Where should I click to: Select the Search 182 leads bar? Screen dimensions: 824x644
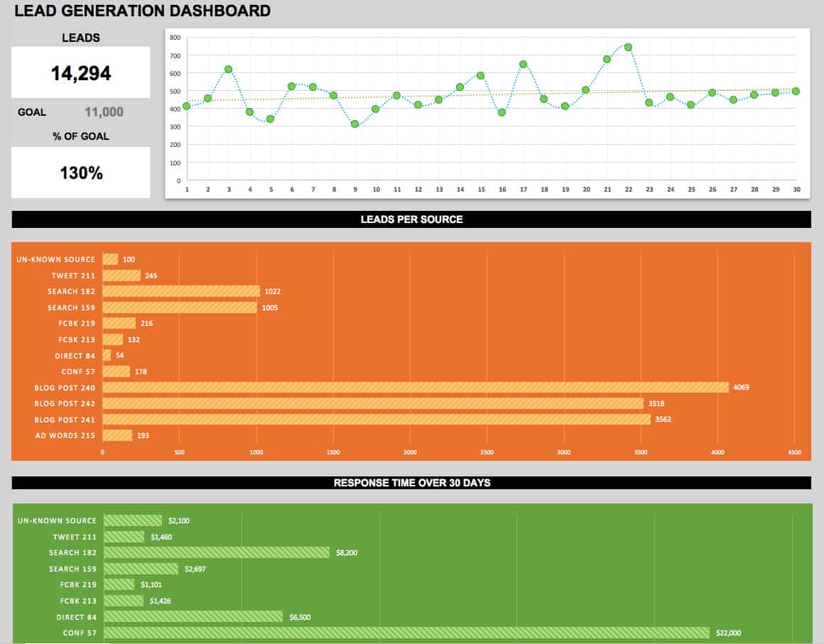point(181,291)
